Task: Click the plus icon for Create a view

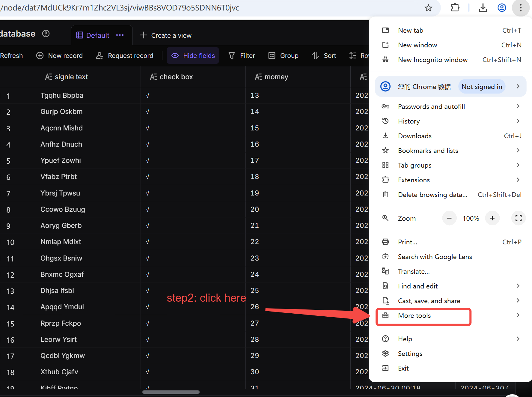Action: pos(144,35)
